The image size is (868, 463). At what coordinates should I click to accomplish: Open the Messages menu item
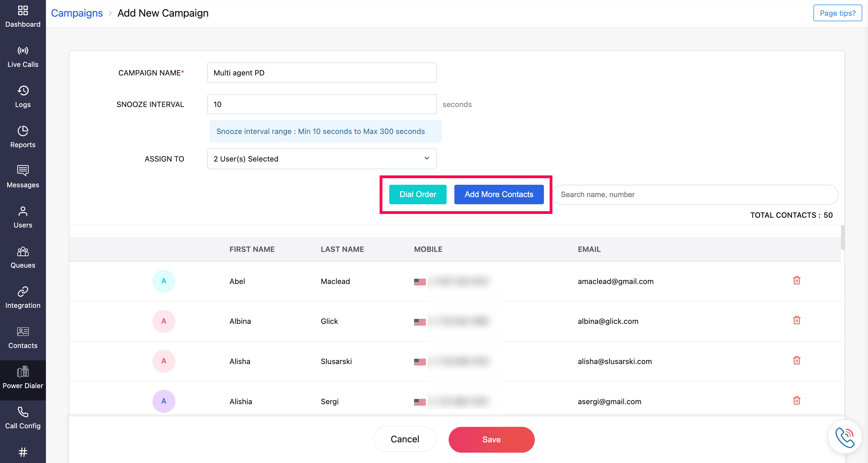tap(23, 177)
